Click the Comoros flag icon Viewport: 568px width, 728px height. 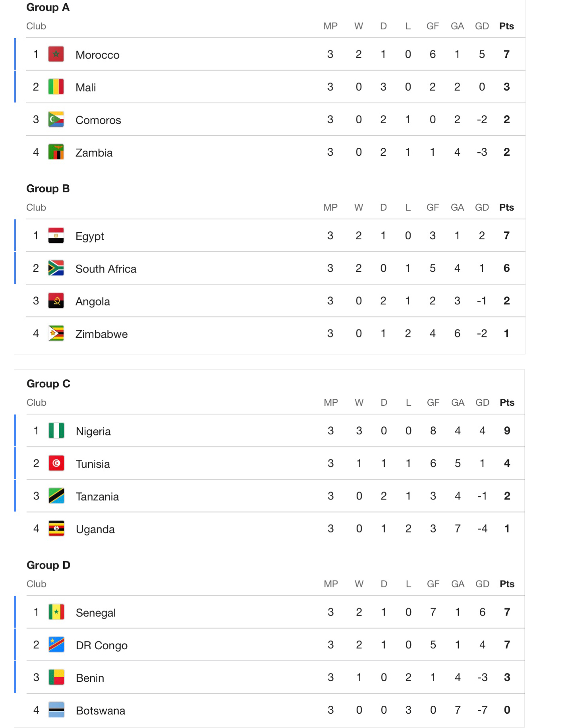56,119
